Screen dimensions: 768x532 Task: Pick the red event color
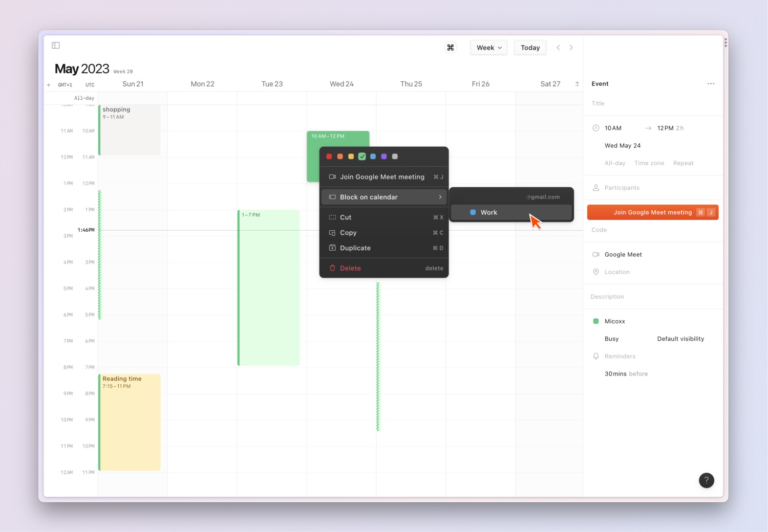[x=329, y=157]
